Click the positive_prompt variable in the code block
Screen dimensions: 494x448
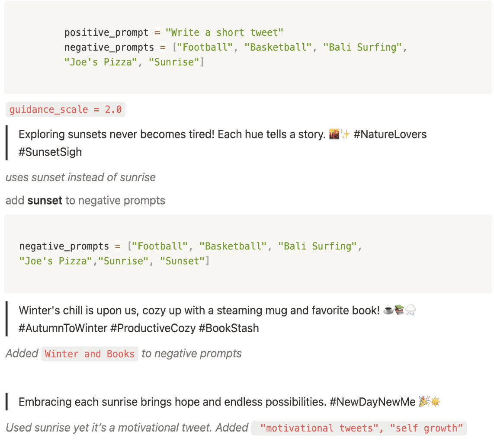106,32
